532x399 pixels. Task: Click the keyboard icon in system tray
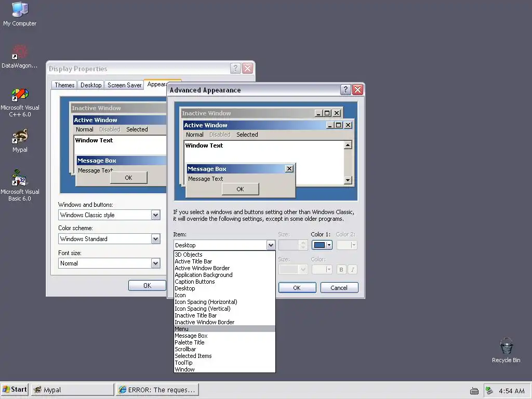[474, 391]
